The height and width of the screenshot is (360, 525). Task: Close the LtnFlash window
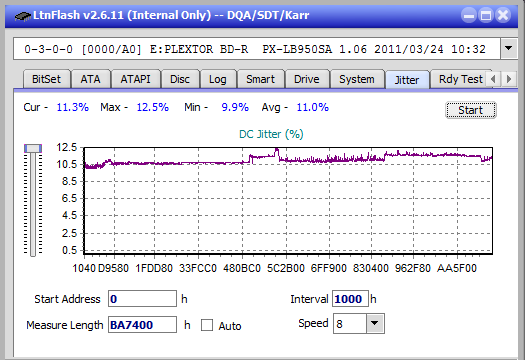[x=503, y=15]
